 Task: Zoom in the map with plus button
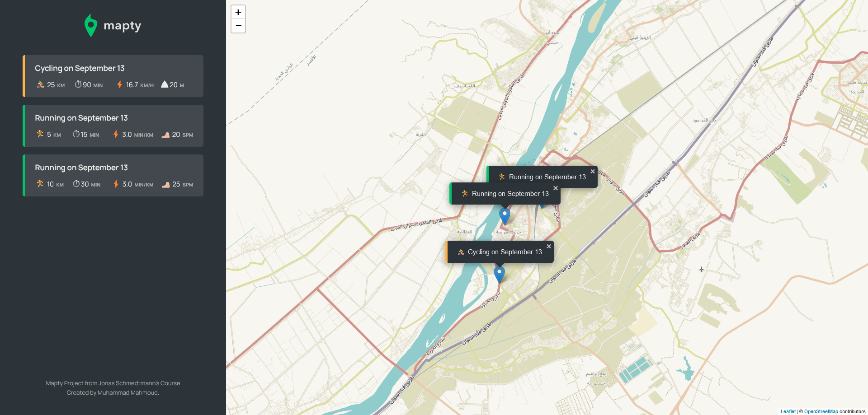pos(238,12)
